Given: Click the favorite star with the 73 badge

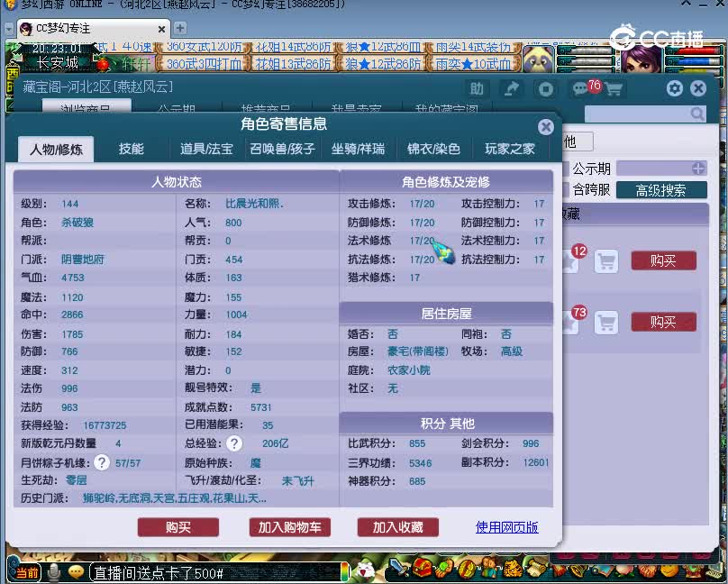Looking at the screenshot, I should (x=570, y=324).
